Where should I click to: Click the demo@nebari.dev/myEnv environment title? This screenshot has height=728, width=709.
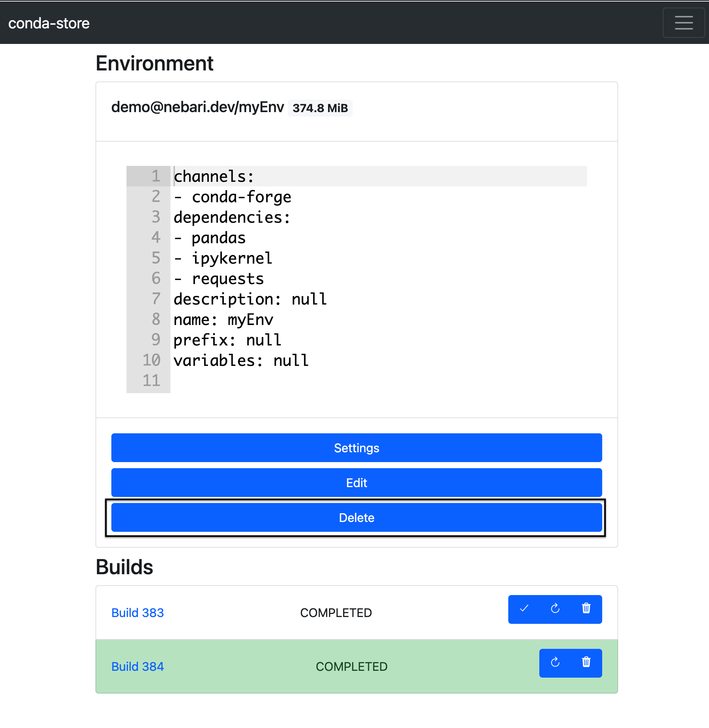(197, 107)
